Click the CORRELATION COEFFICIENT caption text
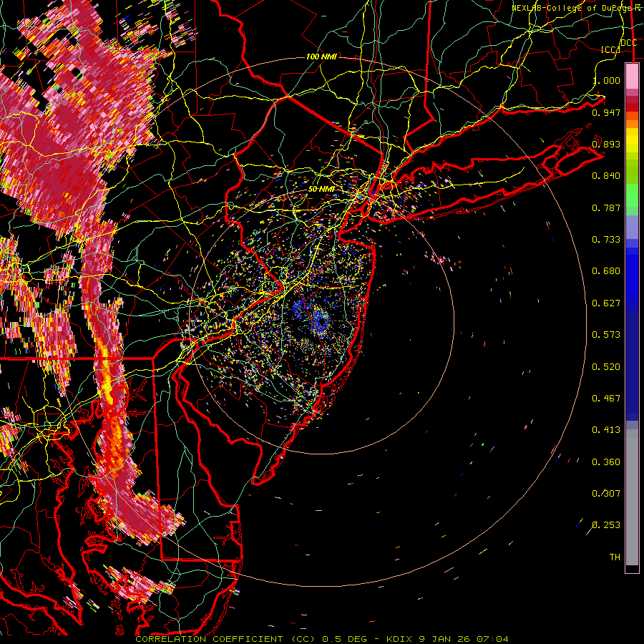 coord(209,639)
